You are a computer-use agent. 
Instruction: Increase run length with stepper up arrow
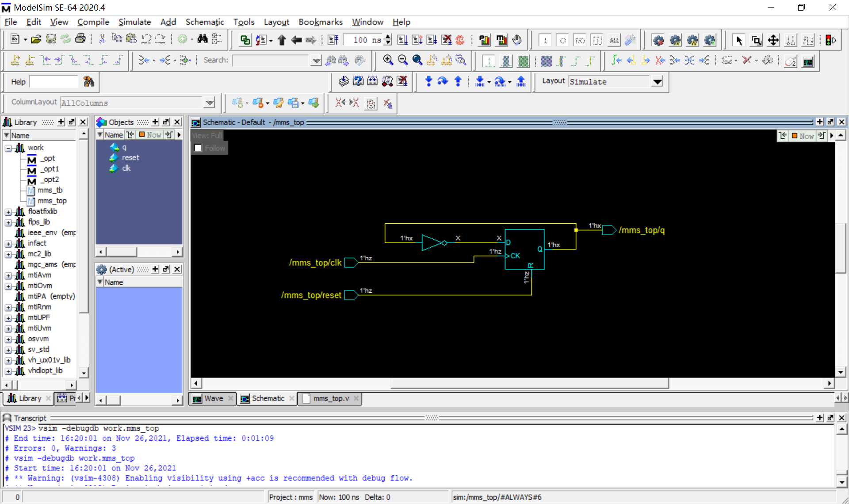coord(388,37)
